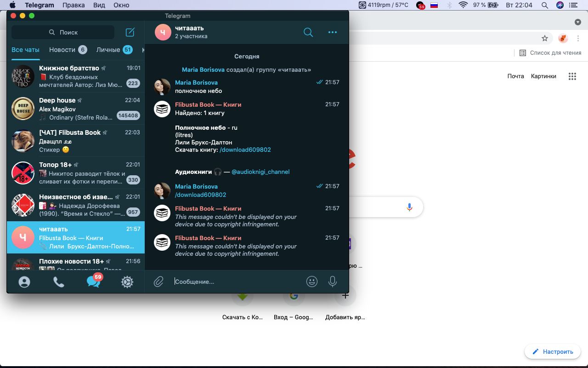588x368 pixels.
Task: Click Maria Borisova avatar on полночное небо message
Action: (x=162, y=87)
